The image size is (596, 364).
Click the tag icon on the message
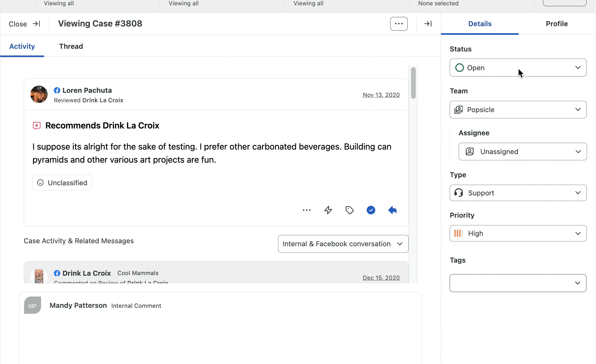349,210
